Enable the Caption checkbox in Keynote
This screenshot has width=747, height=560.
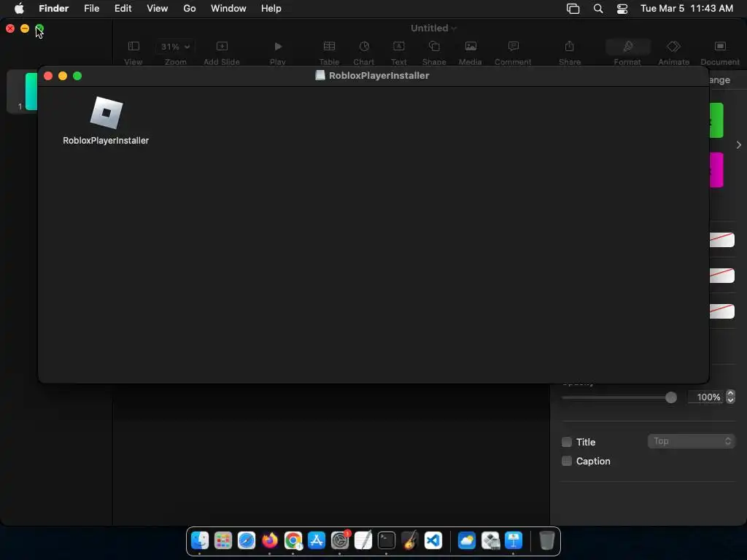point(566,461)
